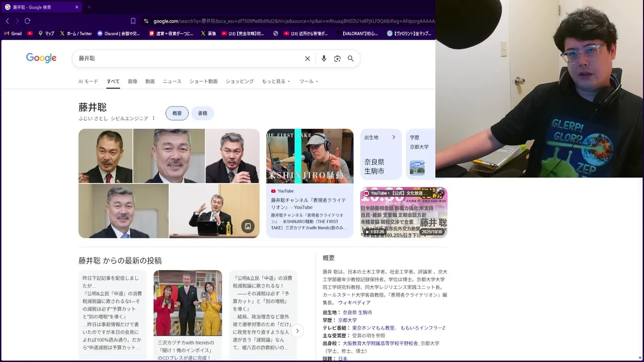
Task: Open the three-dot menu beside シビルエンジニア
Action: coord(154,118)
